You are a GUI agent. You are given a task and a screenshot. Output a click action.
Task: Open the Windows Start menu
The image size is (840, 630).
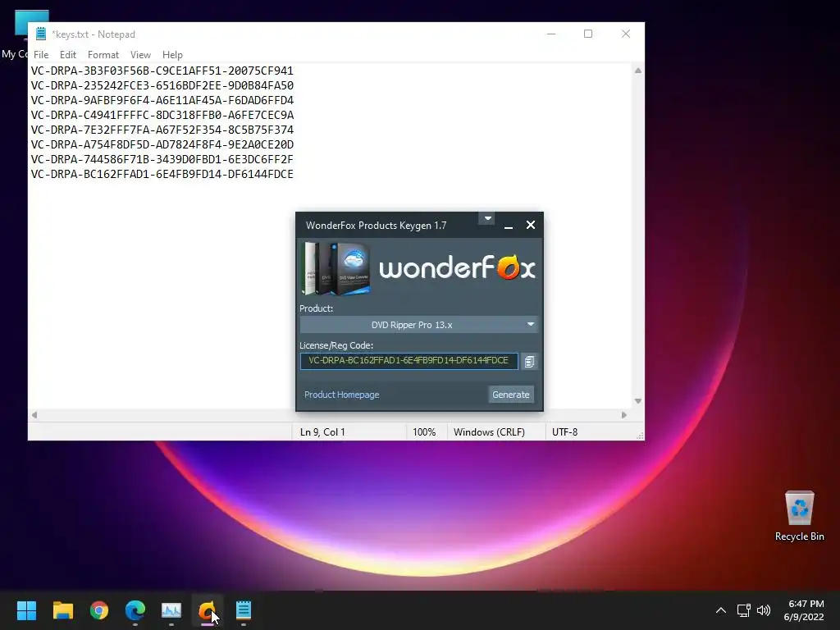(26, 610)
